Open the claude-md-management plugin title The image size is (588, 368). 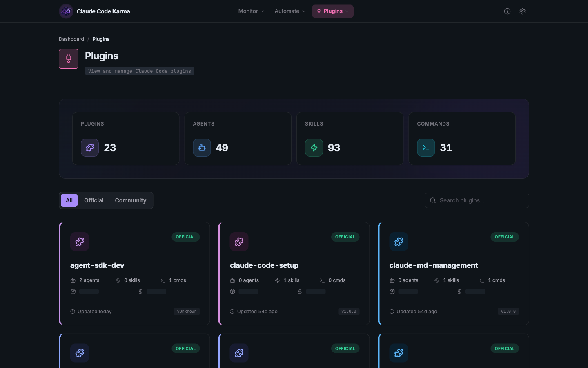434,265
